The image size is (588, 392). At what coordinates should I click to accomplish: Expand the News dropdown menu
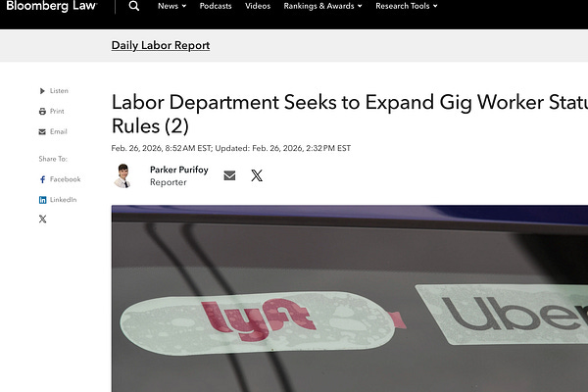coord(171,6)
